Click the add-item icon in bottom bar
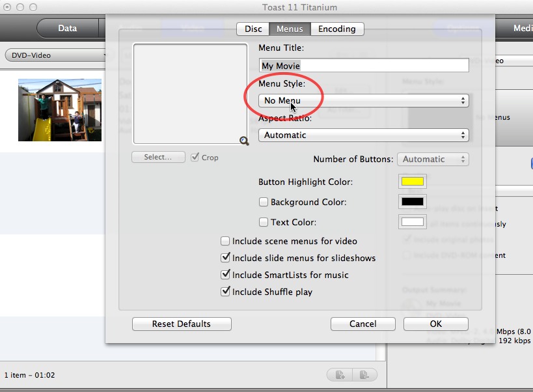 point(340,374)
